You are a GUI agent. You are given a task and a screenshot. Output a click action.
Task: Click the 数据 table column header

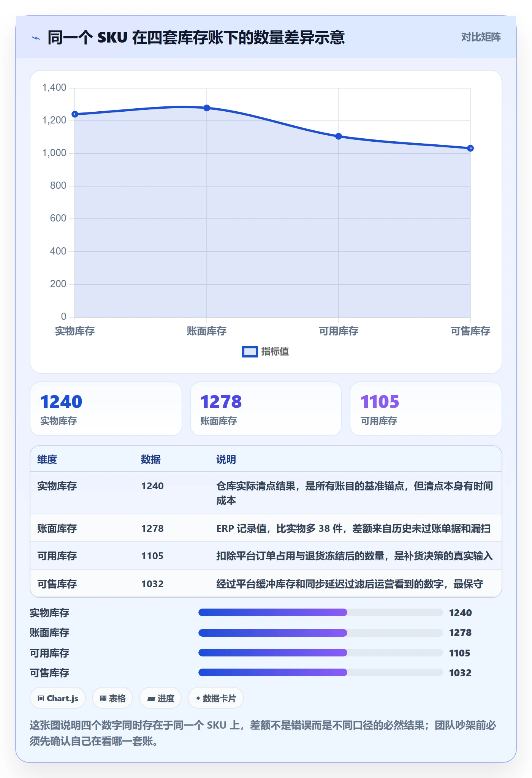(x=151, y=459)
